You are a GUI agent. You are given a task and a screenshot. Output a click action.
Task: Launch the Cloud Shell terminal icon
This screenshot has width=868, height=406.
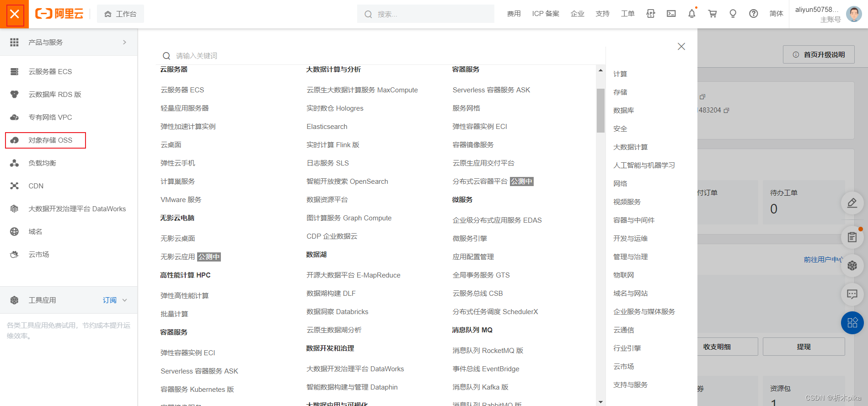pos(671,14)
